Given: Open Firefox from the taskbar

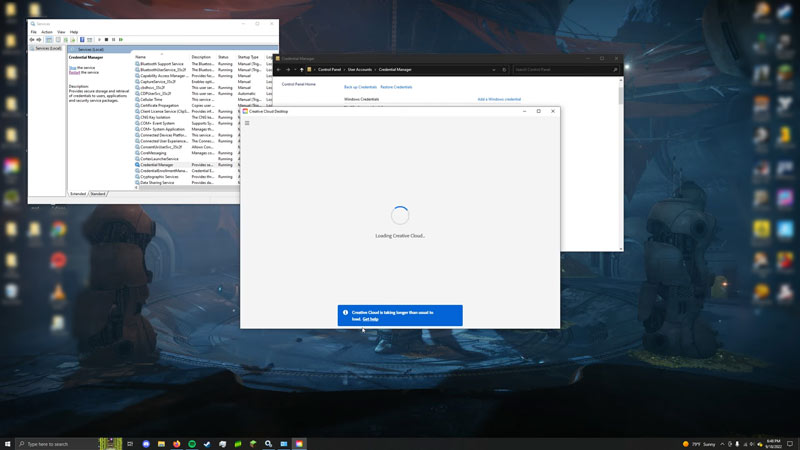Looking at the screenshot, I should click(x=177, y=444).
